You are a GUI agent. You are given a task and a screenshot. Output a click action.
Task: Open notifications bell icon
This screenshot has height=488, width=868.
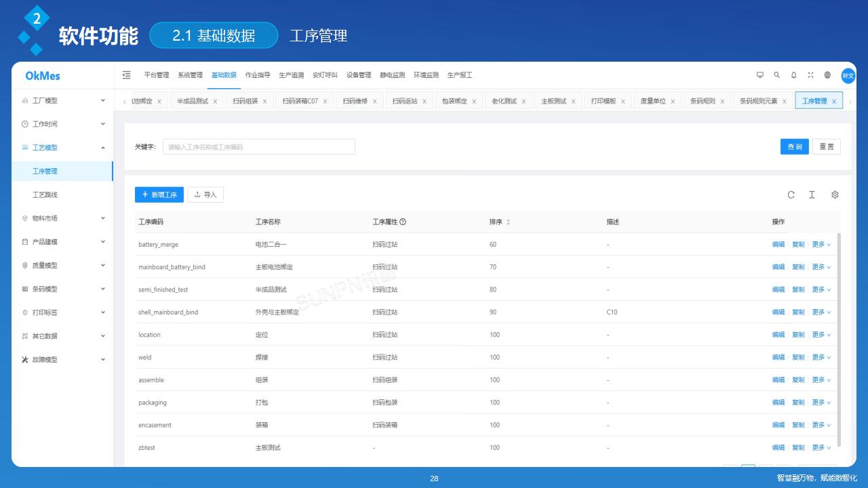(x=794, y=75)
